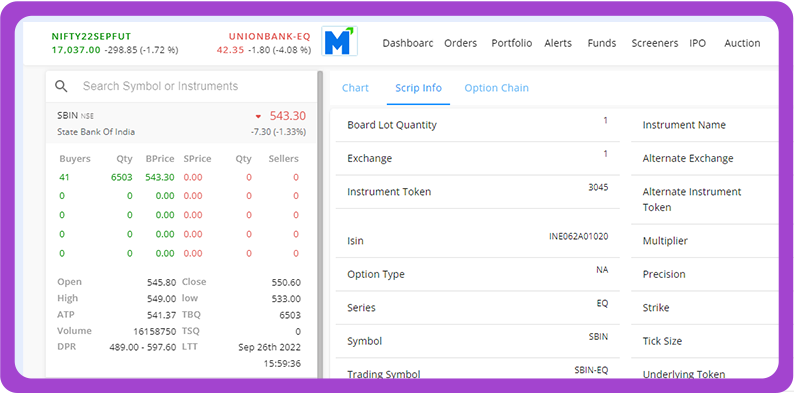Click the Symbol value SBIN

pos(599,337)
